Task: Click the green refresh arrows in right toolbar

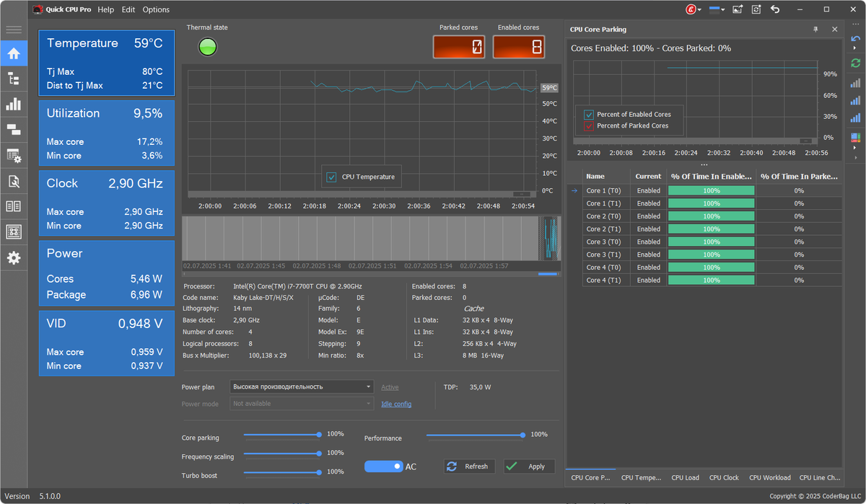Action: pos(855,63)
